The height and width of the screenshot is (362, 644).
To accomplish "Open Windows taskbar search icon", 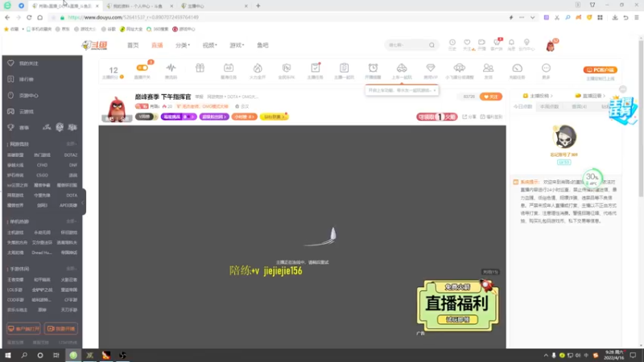I will point(24,356).
